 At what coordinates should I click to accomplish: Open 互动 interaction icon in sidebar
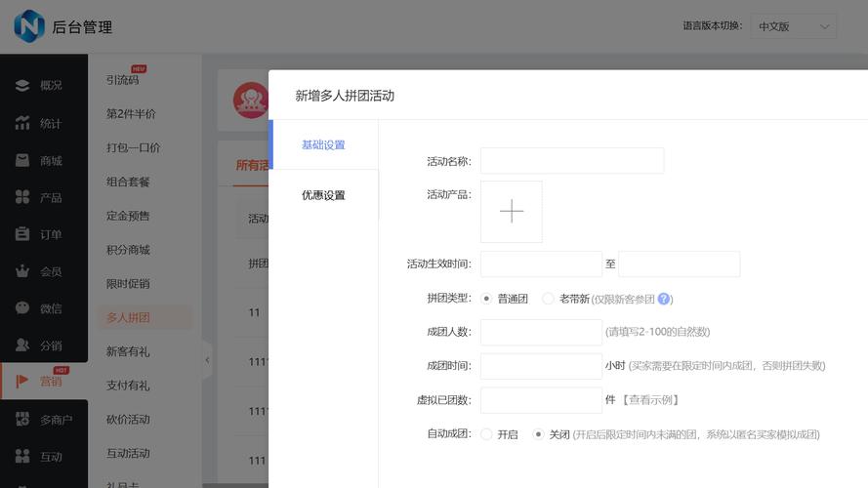(22, 457)
